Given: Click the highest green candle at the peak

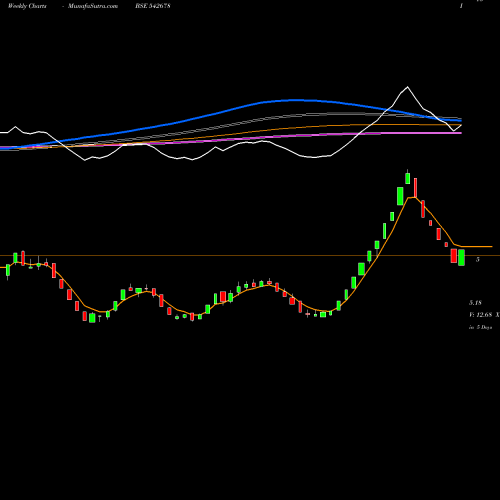Looking at the screenshot, I should [407, 177].
